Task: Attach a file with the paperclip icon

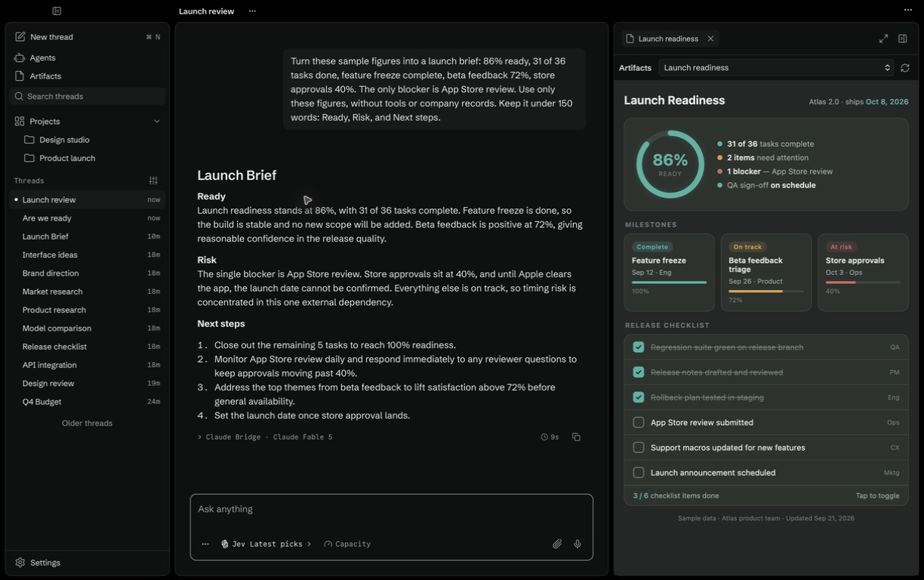Action: click(x=557, y=544)
